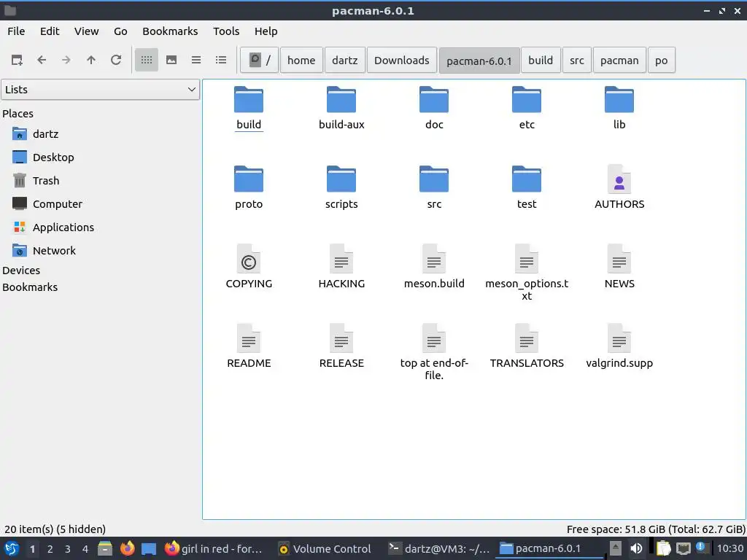Jump to pacman in path bar
Screen dimensions: 747x560
point(619,60)
